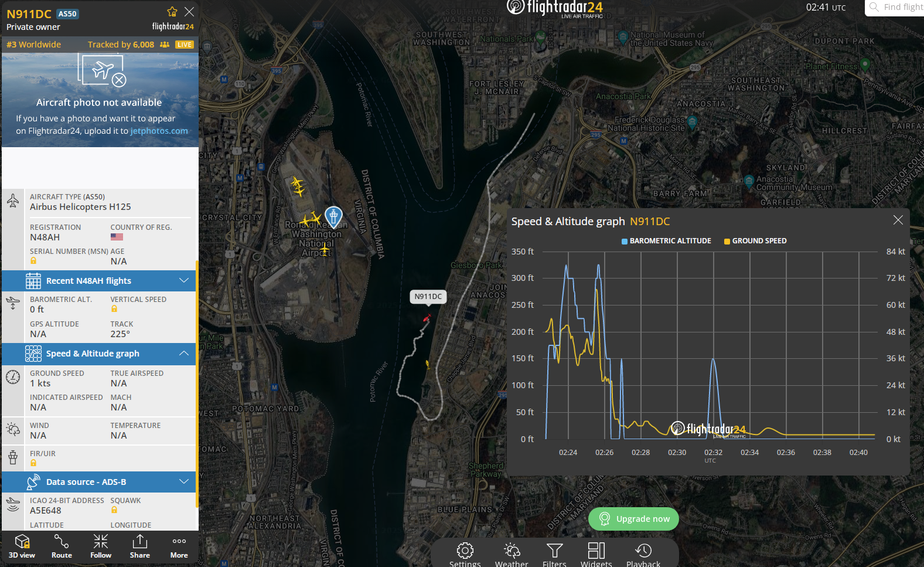
Task: Open Playback history
Action: [643, 555]
